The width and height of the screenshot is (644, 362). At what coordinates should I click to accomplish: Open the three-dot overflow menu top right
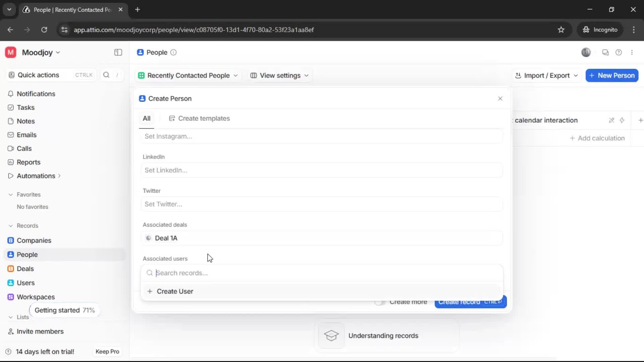click(632, 52)
